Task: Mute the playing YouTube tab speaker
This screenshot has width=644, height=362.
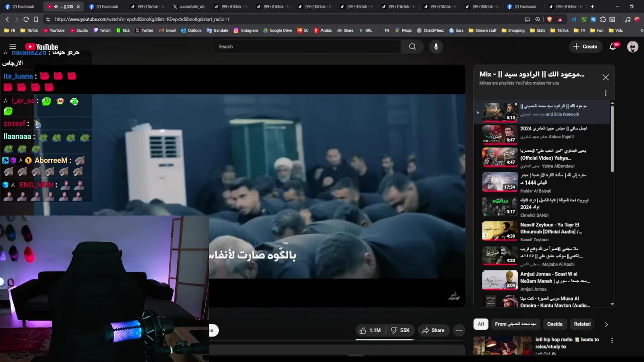Action: coord(55,7)
